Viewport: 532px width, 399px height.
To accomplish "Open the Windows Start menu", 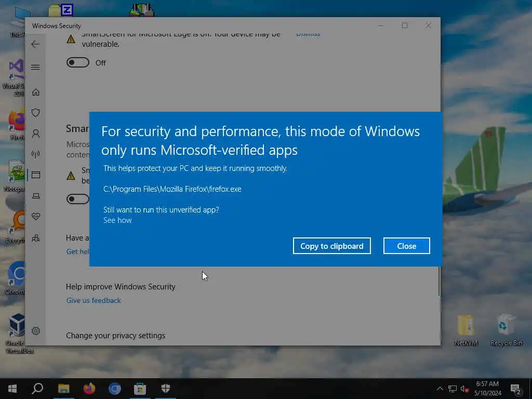I will [12, 389].
